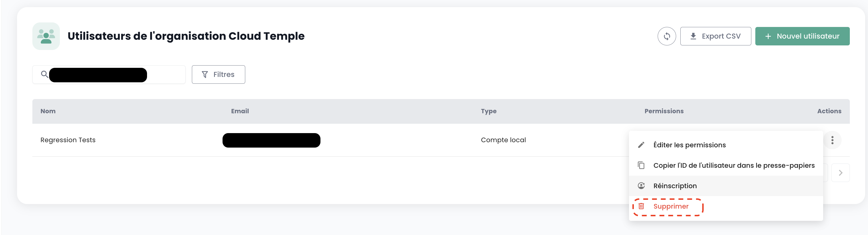The image size is (868, 235).
Task: Select the Regression Tests user row
Action: coord(68,140)
